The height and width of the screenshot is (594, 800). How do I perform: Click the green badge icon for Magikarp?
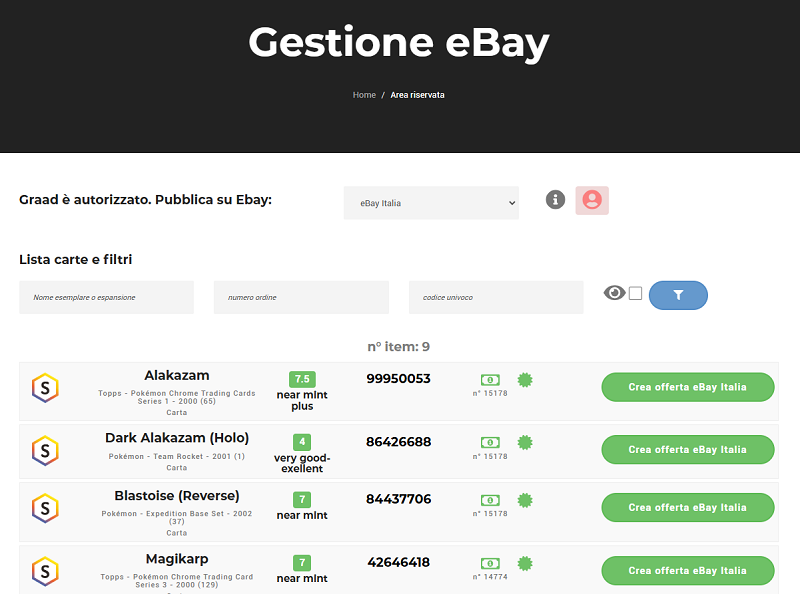525,563
